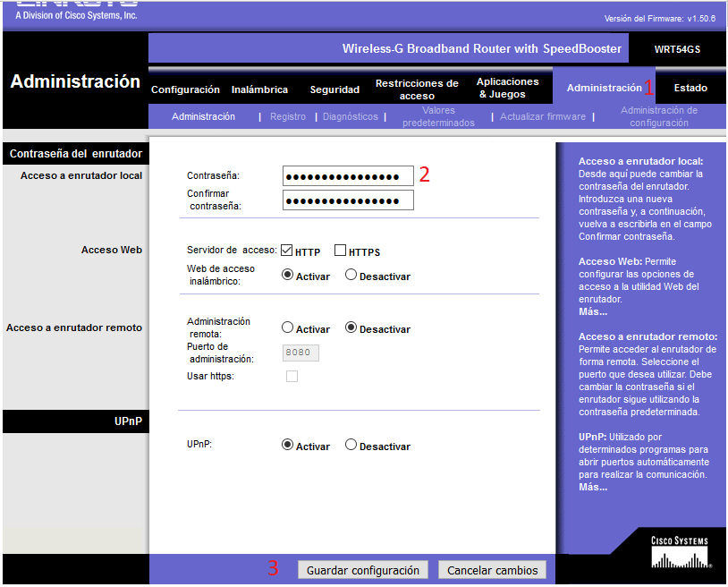728x587 pixels.
Task: Open Administración de configuración sub-tab
Action: pos(659,116)
